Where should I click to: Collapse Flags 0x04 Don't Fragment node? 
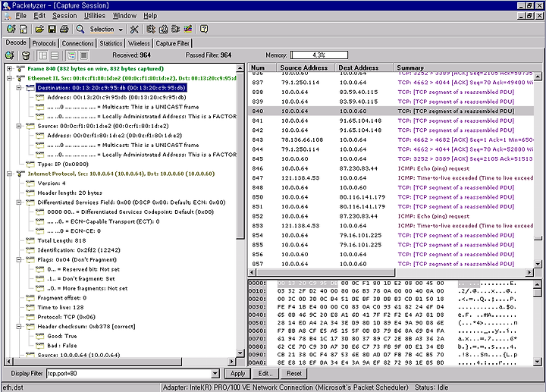[19, 260]
